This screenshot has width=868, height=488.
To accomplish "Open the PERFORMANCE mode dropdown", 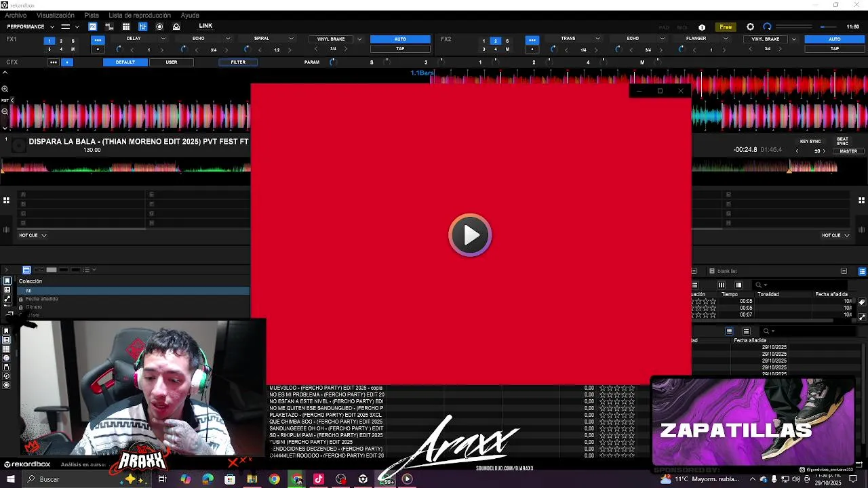I will click(x=31, y=26).
